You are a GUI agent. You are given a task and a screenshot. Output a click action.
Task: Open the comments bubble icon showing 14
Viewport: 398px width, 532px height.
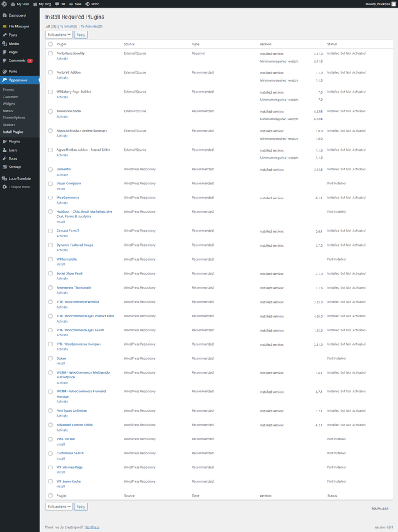pos(57,4)
